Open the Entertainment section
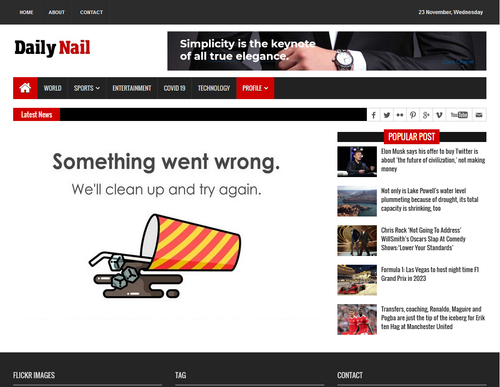 click(x=132, y=88)
